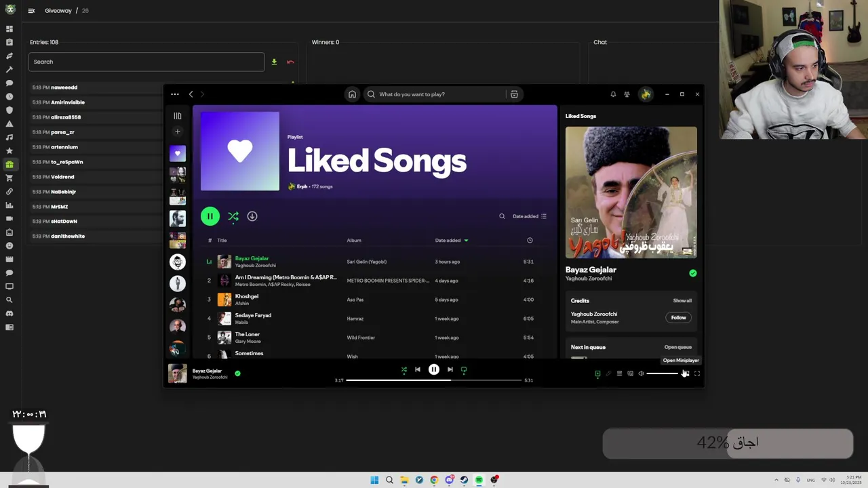Toggle liked checkmark in bottom player bar
Screen dimensions: 868x488
[237, 373]
